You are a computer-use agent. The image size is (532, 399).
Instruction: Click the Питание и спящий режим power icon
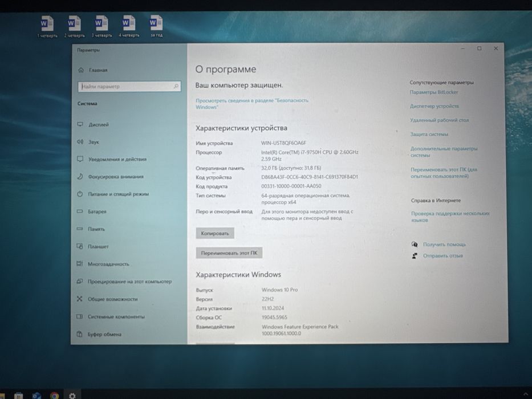80,194
